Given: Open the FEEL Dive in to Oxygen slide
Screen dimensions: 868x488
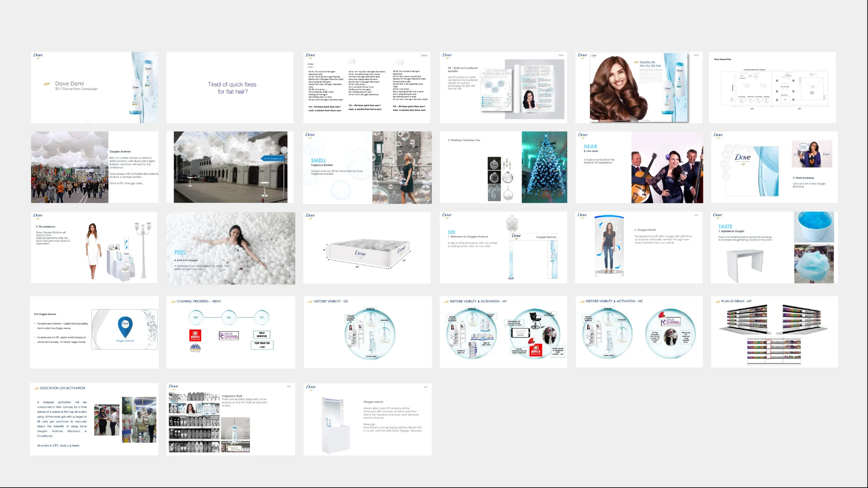Looking at the screenshot, I should click(x=231, y=248).
